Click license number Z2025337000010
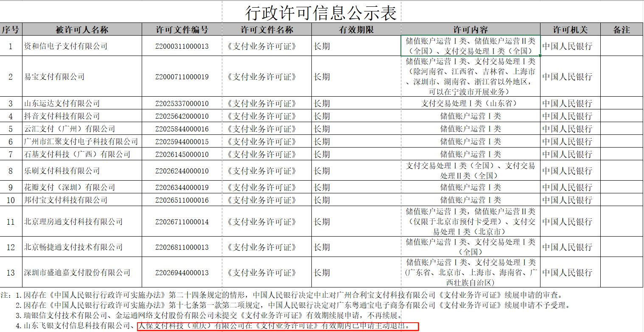Screen dimensions: 644x332 182,103
